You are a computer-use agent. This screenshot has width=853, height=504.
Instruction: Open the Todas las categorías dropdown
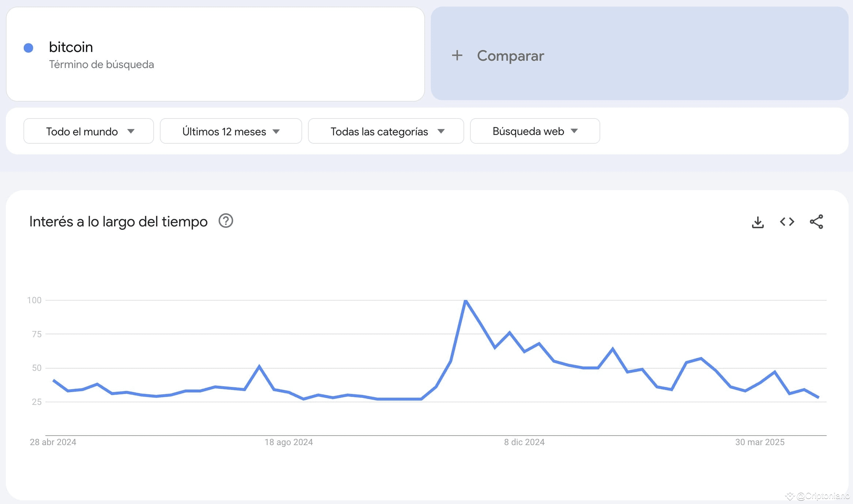coord(386,131)
